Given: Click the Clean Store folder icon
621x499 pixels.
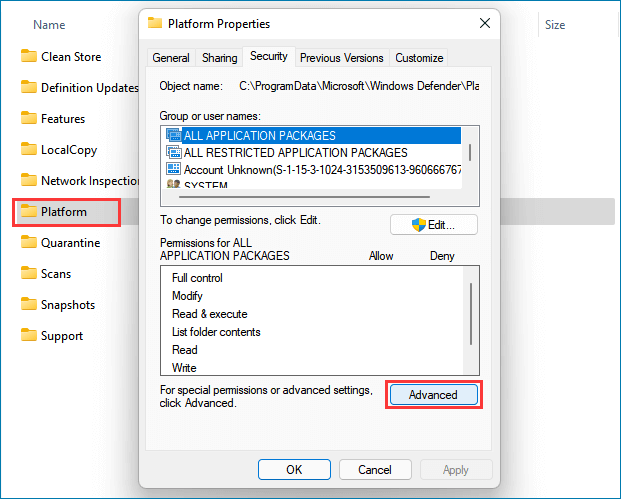Looking at the screenshot, I should pyautogui.click(x=29, y=57).
